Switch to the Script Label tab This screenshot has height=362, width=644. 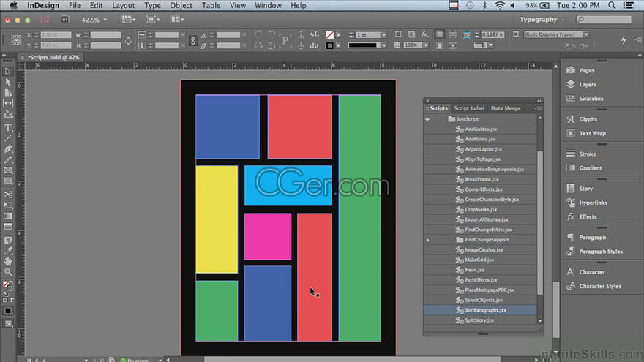(x=469, y=108)
